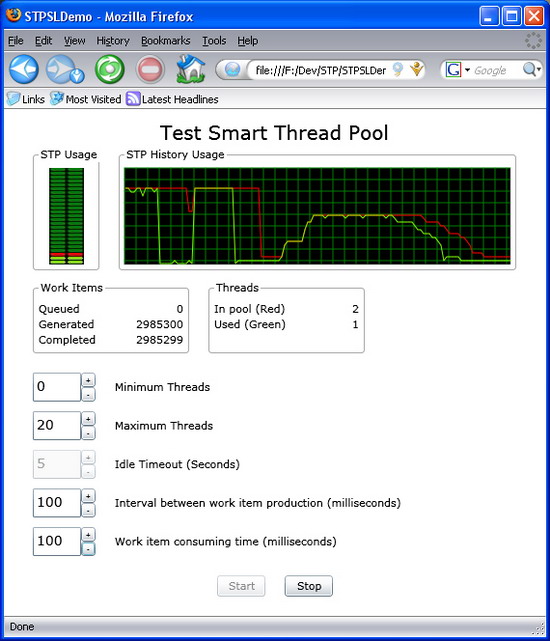Open the Edit menu

pos(43,40)
